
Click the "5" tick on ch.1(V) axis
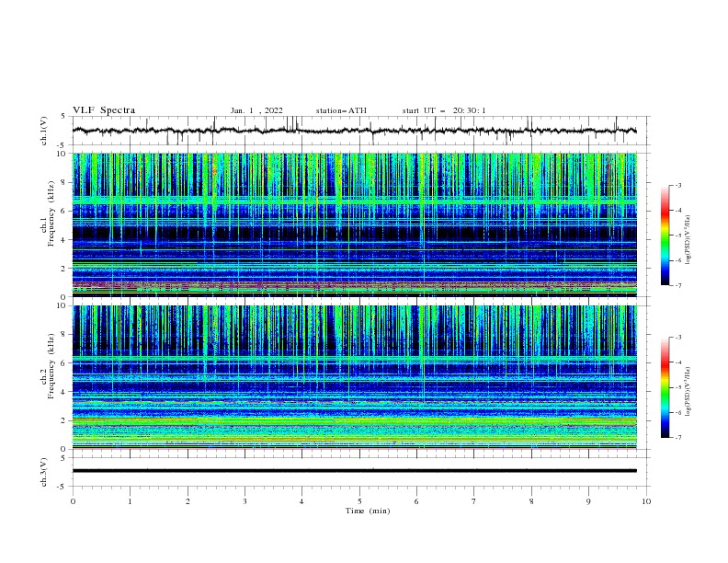[x=63, y=116]
